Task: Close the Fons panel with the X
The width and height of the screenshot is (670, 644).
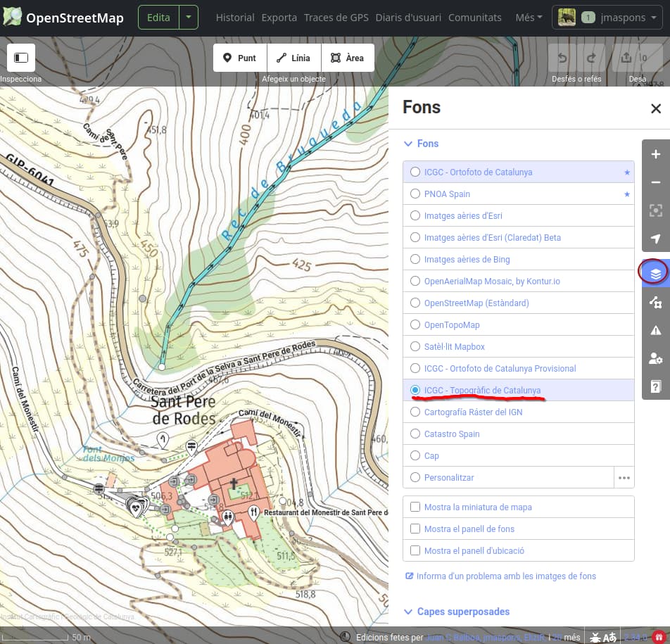Action: click(656, 108)
